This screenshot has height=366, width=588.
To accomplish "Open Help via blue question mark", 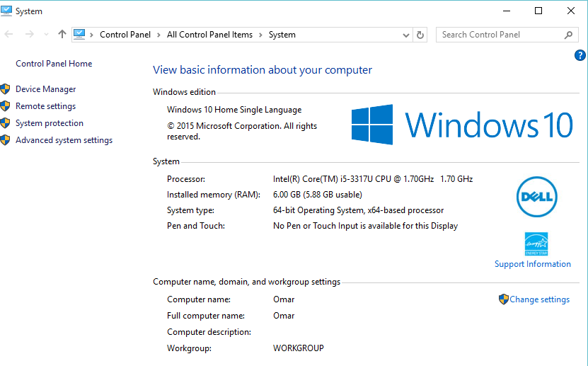I will (580, 55).
